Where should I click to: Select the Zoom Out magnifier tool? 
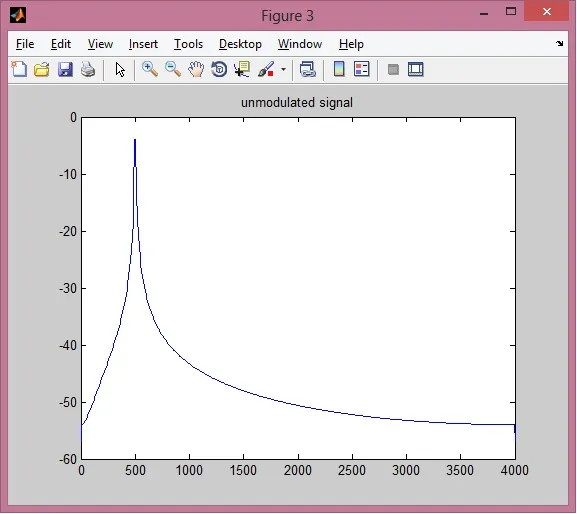pyautogui.click(x=173, y=69)
